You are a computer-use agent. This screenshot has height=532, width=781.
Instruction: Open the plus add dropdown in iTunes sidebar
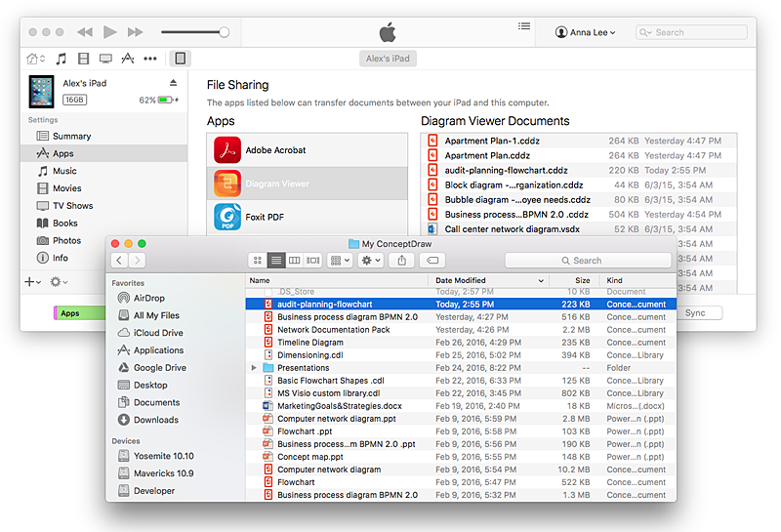pos(32,282)
